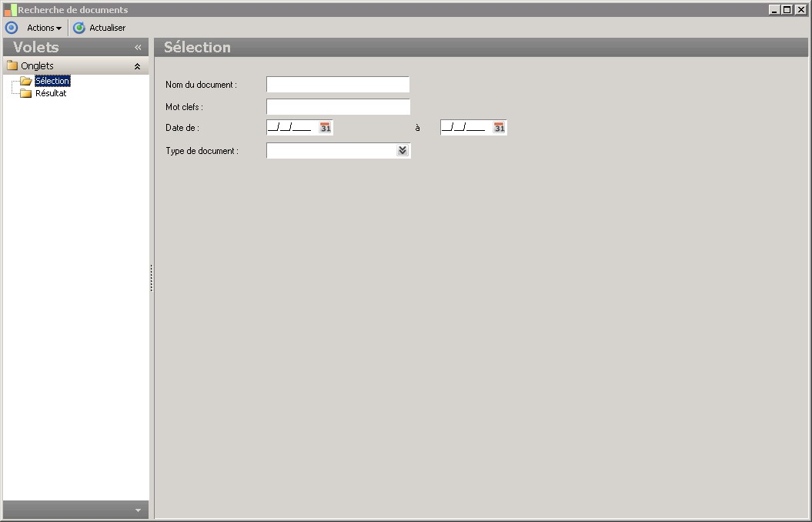The image size is (812, 522).
Task: Open the Actions dropdown menu
Action: pyautogui.click(x=44, y=28)
